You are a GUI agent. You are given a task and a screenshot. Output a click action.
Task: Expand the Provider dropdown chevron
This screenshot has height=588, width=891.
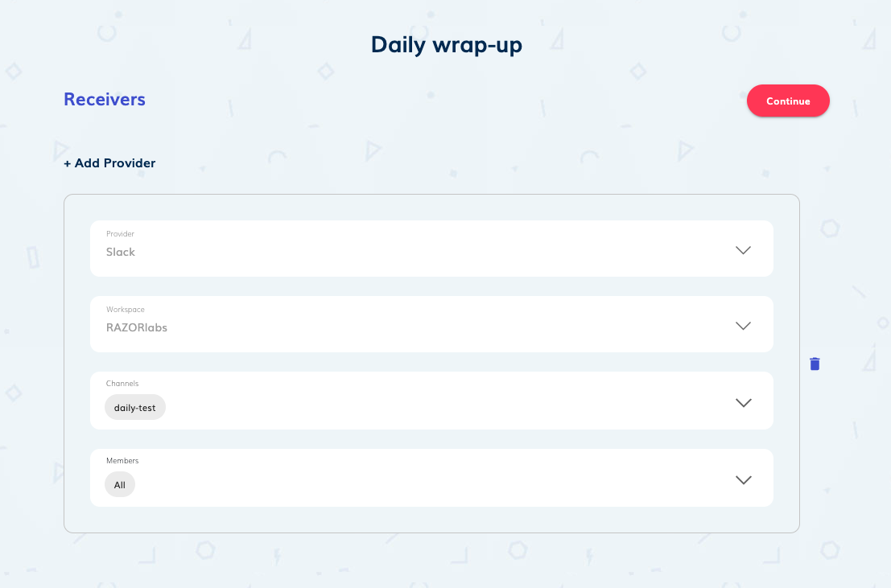click(743, 250)
